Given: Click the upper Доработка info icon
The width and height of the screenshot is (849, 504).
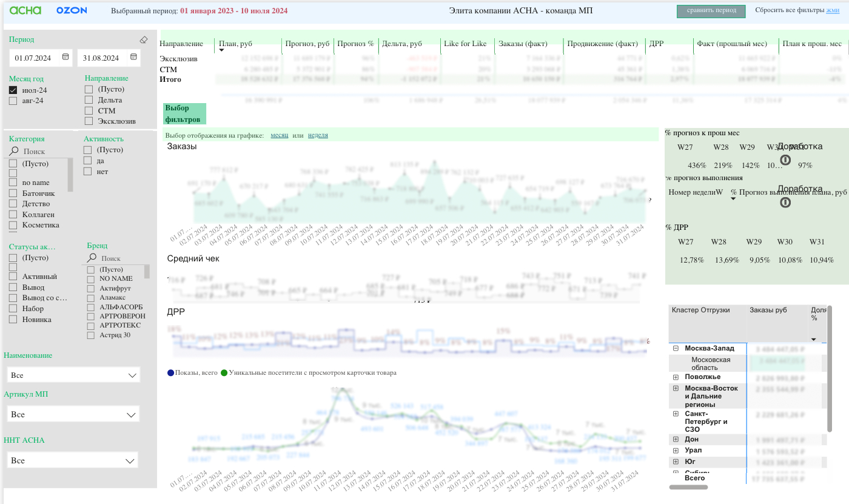Looking at the screenshot, I should pos(785,160).
